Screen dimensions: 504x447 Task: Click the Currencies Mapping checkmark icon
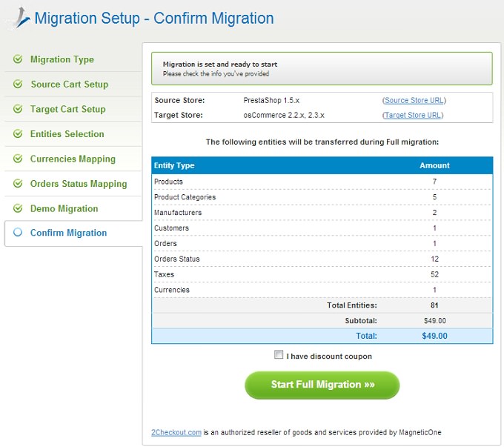[18, 159]
